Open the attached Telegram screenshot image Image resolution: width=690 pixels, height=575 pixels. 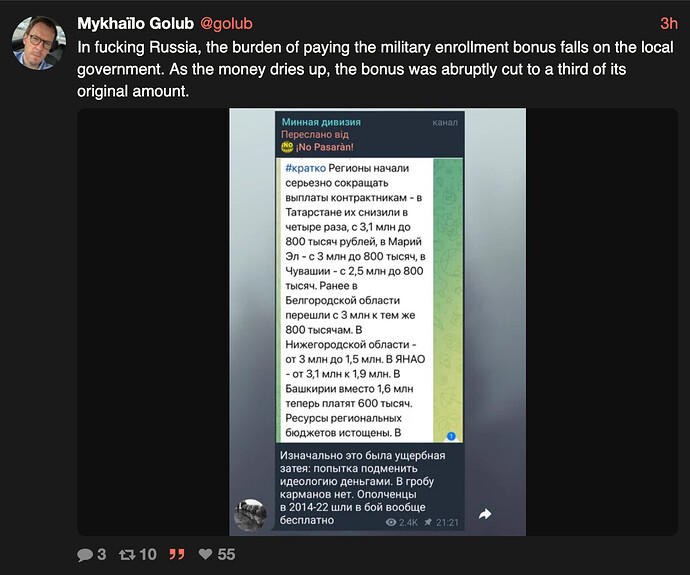click(378, 322)
